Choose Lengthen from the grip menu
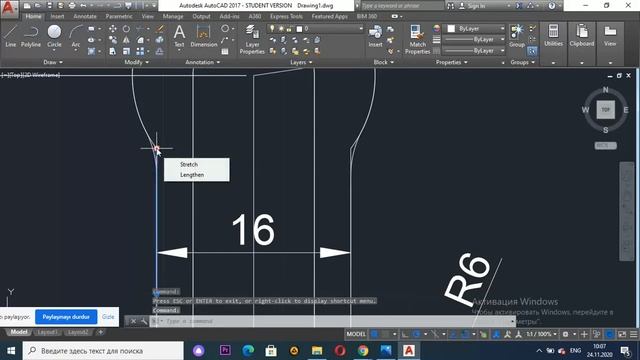The height and width of the screenshot is (360, 640). [x=192, y=175]
